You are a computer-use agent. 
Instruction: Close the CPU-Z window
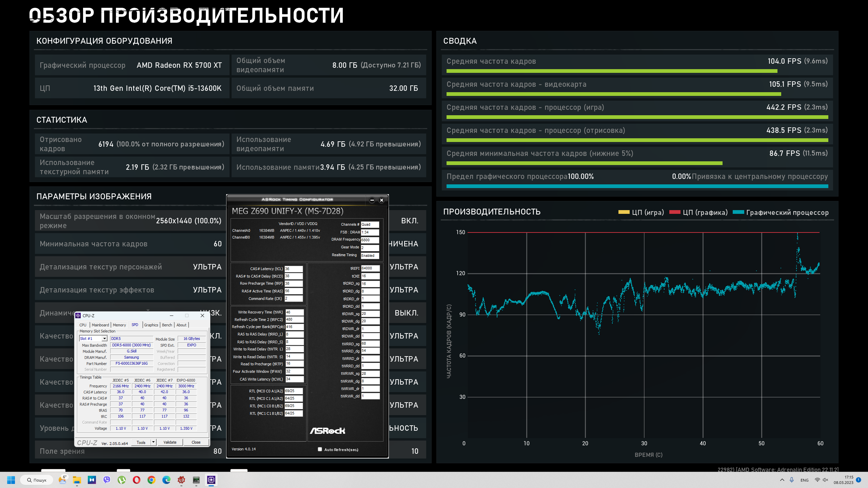tap(202, 316)
